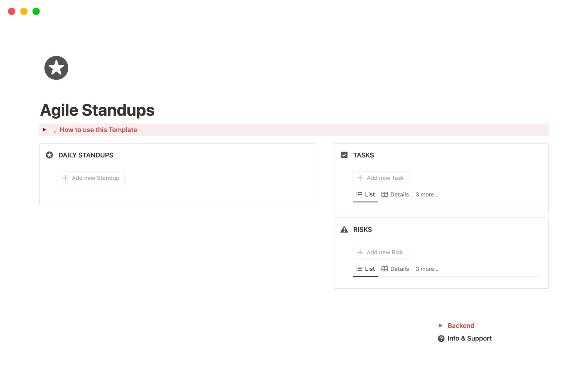Click the Backend expander arrow icon
The width and height of the screenshot is (588, 368).
(x=441, y=325)
